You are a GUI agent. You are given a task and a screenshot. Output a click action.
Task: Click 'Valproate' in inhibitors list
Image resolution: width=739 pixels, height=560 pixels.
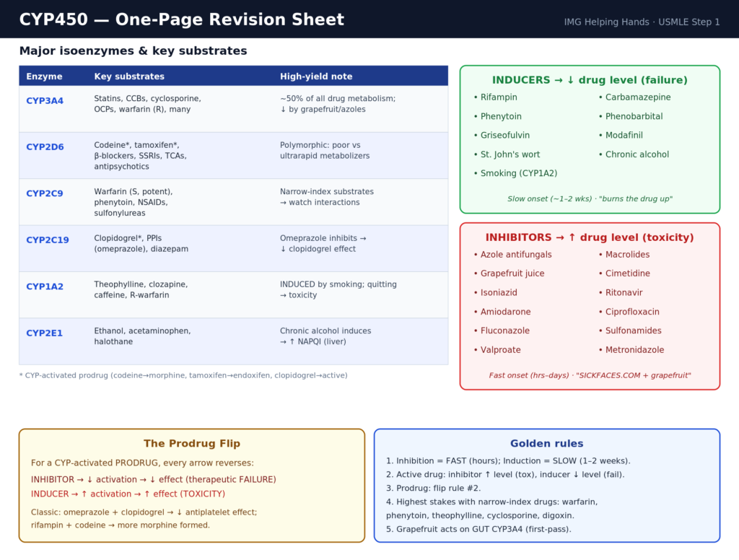[x=497, y=350]
